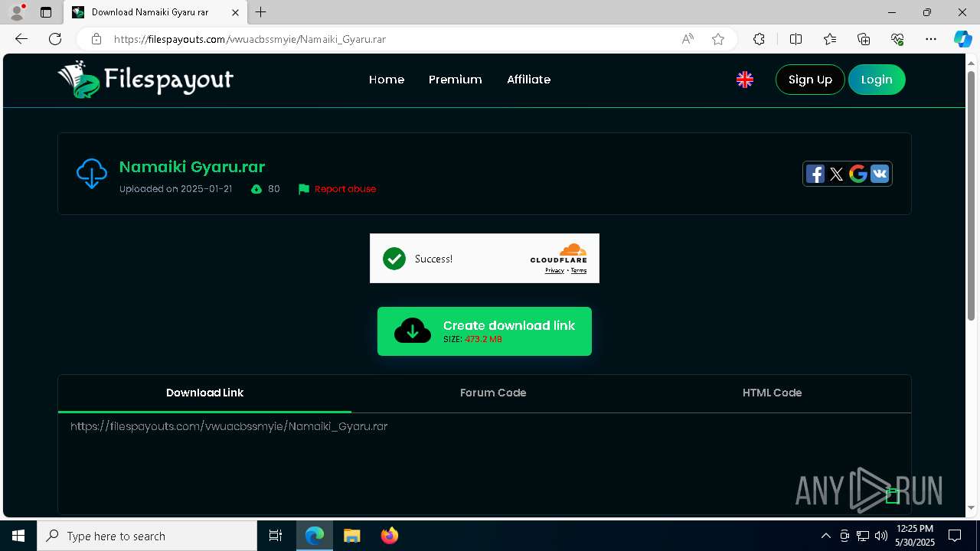Click taskbar search box
Screen dimensions: 980x551
(x=147, y=536)
